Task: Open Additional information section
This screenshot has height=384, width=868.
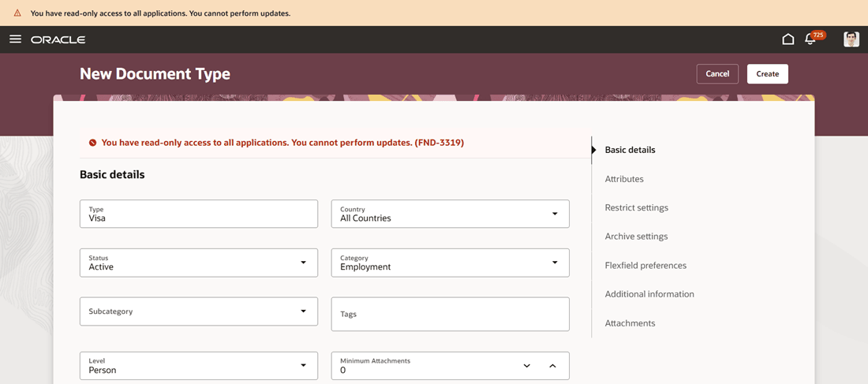Action: pyautogui.click(x=649, y=294)
